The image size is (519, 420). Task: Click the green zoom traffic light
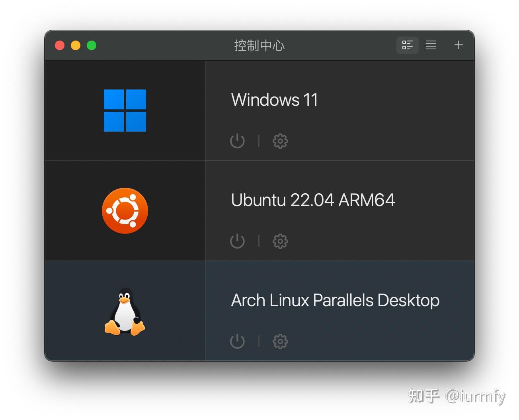(x=92, y=45)
